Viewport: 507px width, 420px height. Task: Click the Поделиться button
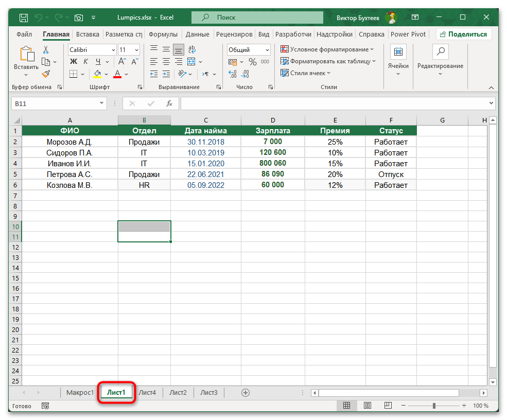[466, 34]
